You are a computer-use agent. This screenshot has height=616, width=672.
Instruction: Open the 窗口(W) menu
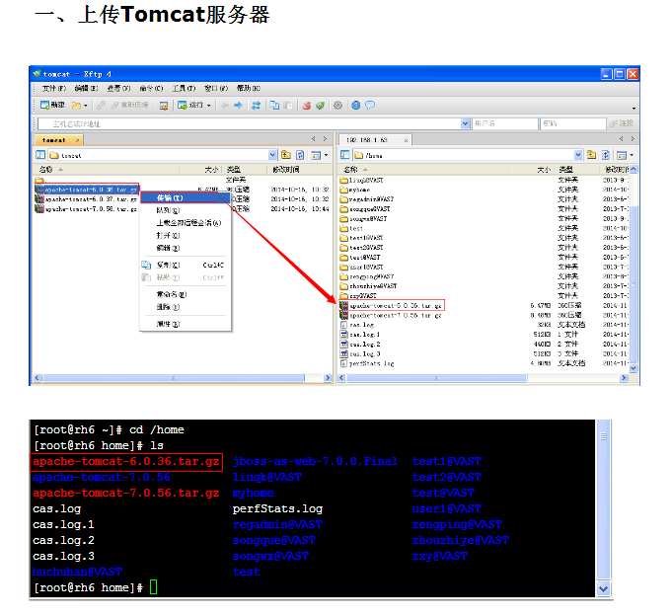click(216, 88)
